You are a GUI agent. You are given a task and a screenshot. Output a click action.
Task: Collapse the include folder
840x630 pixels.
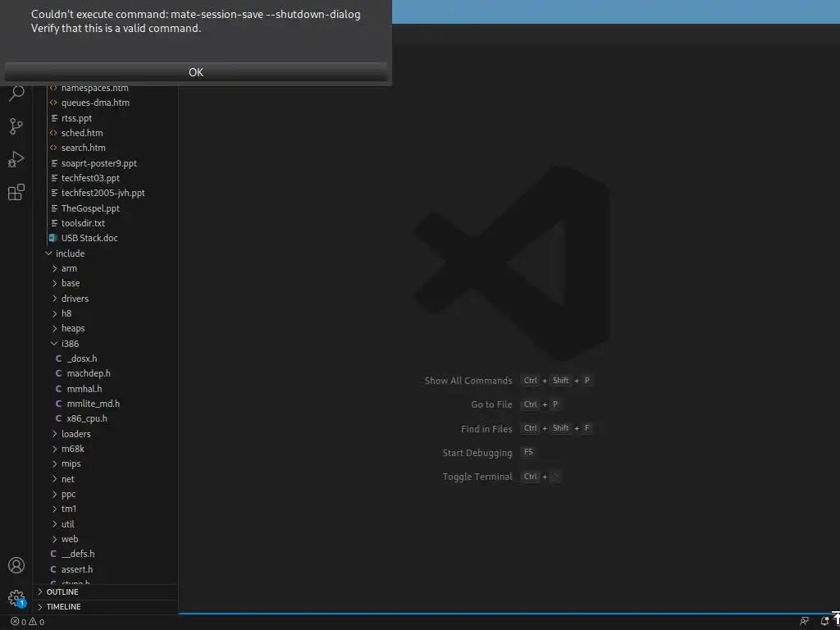(106, 253)
